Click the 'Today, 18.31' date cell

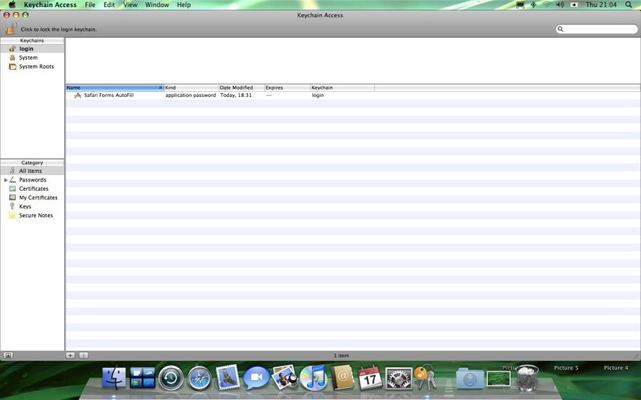(x=236, y=95)
